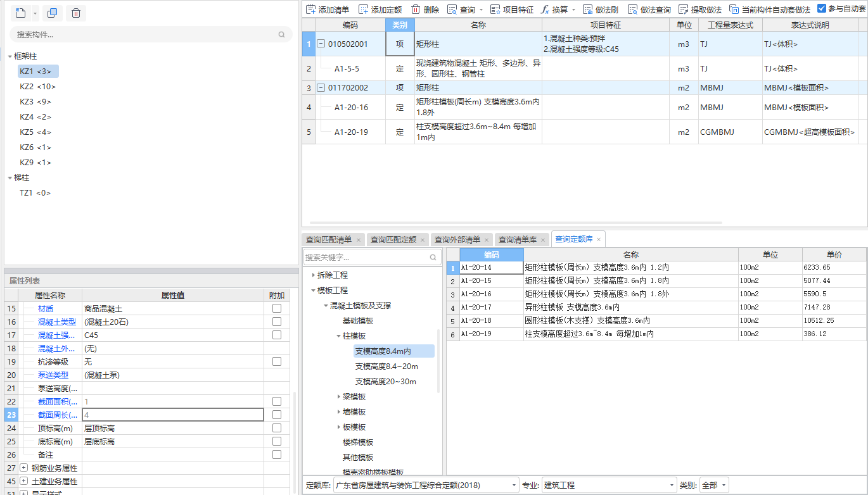Viewport: 868px width, 495px height.
Task: Expand 钢筋业务属性 property group
Action: (x=24, y=468)
